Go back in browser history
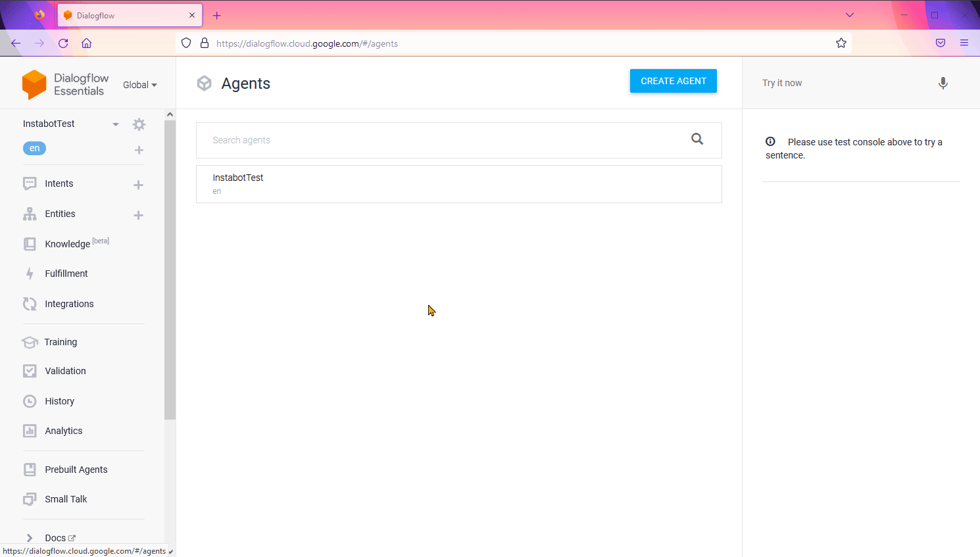Screen dimensions: 980x557 pyautogui.click(x=16, y=43)
